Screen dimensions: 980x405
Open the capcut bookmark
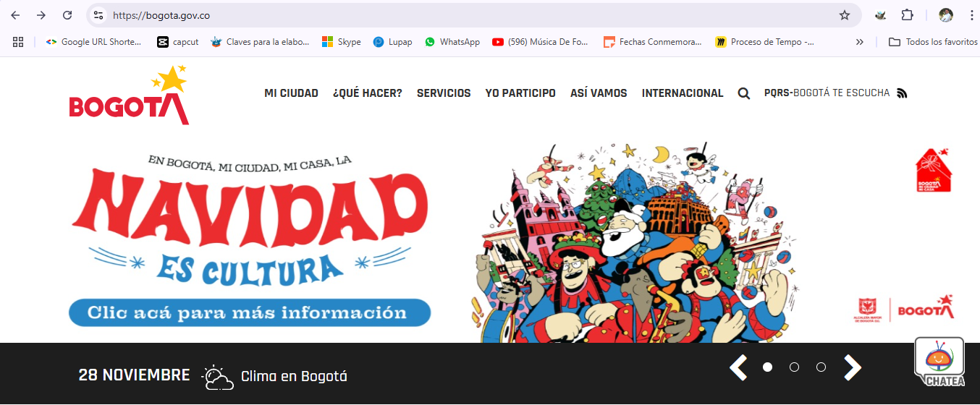178,42
